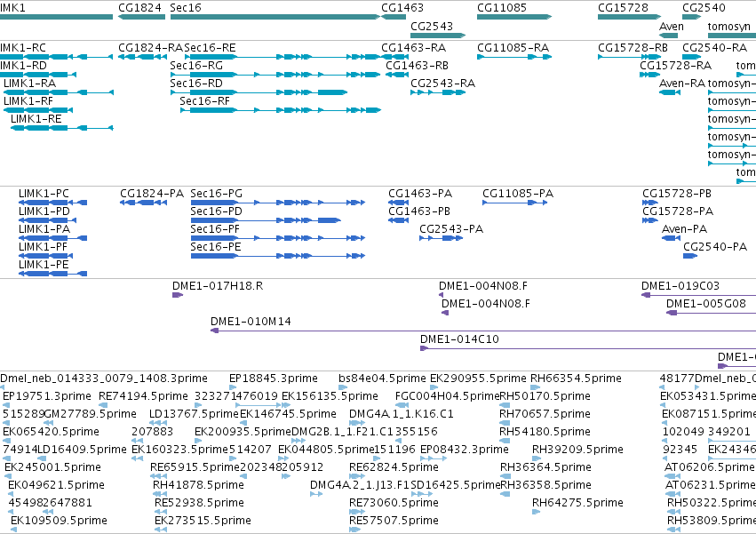Open BAC clone DME1-014C10

[x=459, y=339]
